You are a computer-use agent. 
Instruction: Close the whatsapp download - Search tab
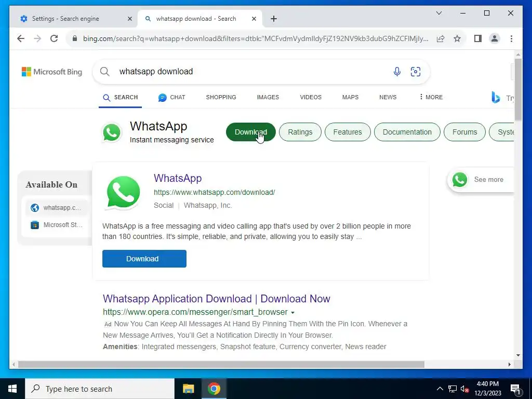(x=254, y=19)
